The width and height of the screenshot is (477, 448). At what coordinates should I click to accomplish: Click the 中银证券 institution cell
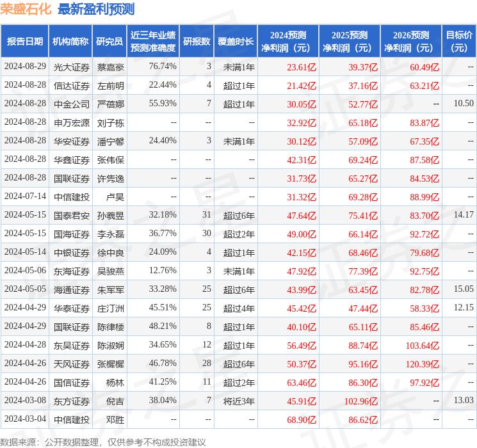click(x=72, y=253)
